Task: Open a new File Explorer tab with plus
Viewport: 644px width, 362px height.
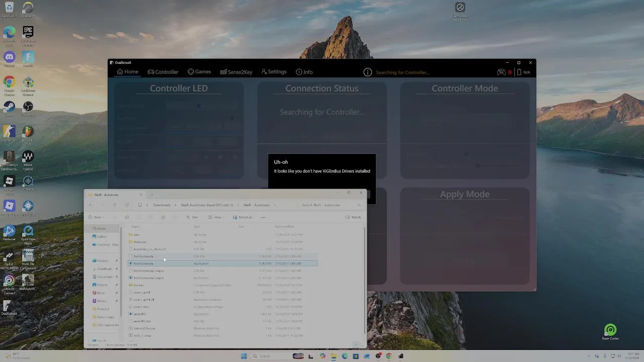Action: click(152, 195)
